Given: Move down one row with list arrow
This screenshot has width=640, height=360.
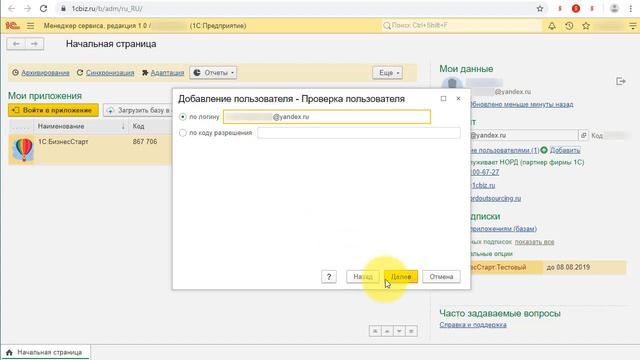Looking at the screenshot, I should click(399, 331).
